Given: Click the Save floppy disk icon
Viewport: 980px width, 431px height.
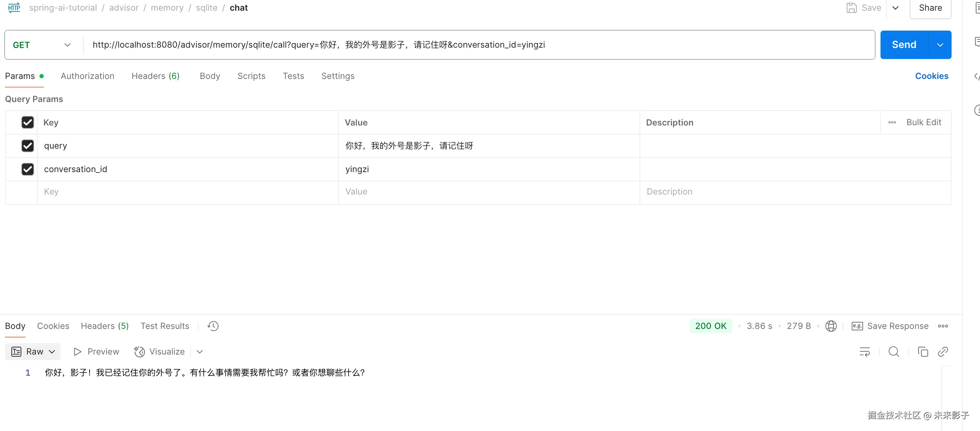Looking at the screenshot, I should (851, 8).
